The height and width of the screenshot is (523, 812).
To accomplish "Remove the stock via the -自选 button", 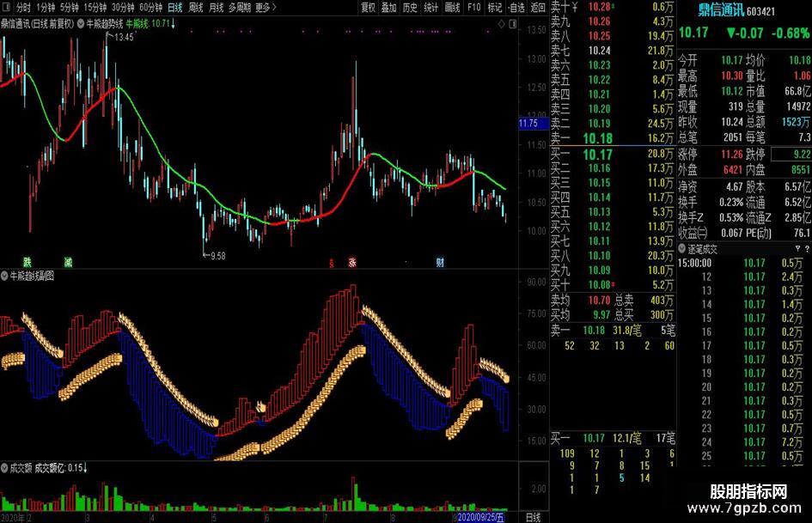I will [516, 7].
